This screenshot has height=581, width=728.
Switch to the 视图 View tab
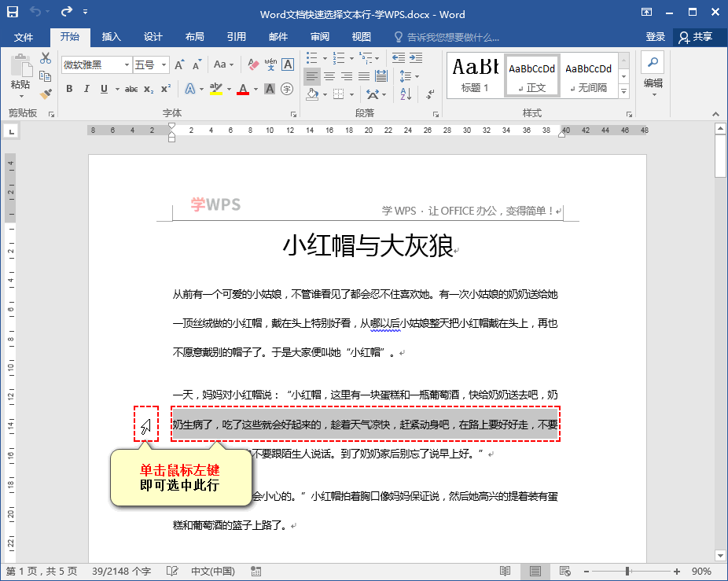coord(361,37)
